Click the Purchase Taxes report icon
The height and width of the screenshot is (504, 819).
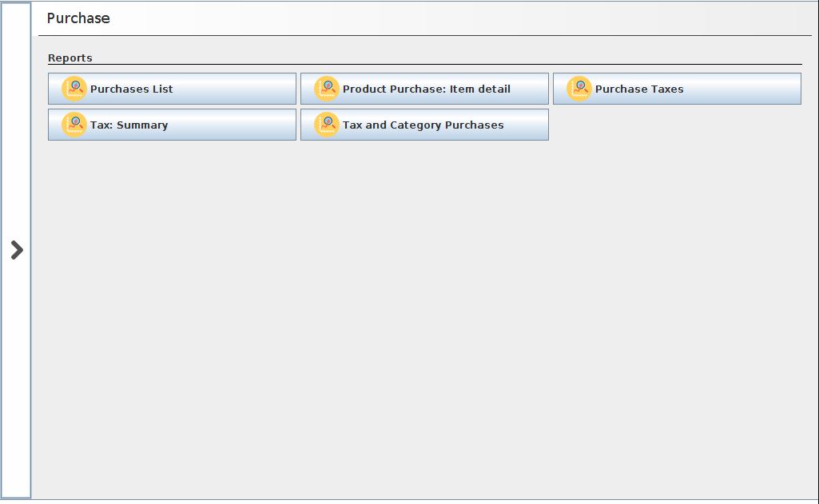[x=579, y=89]
